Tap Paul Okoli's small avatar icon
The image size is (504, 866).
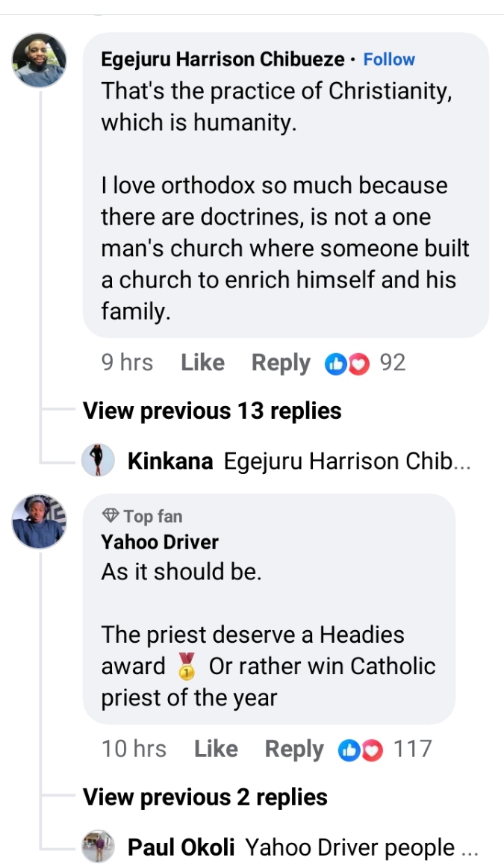[98, 847]
